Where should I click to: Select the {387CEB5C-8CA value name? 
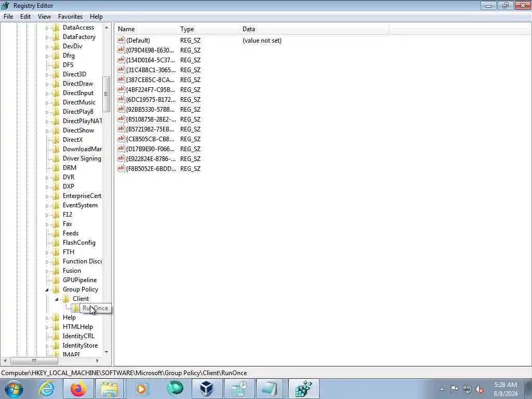150,79
